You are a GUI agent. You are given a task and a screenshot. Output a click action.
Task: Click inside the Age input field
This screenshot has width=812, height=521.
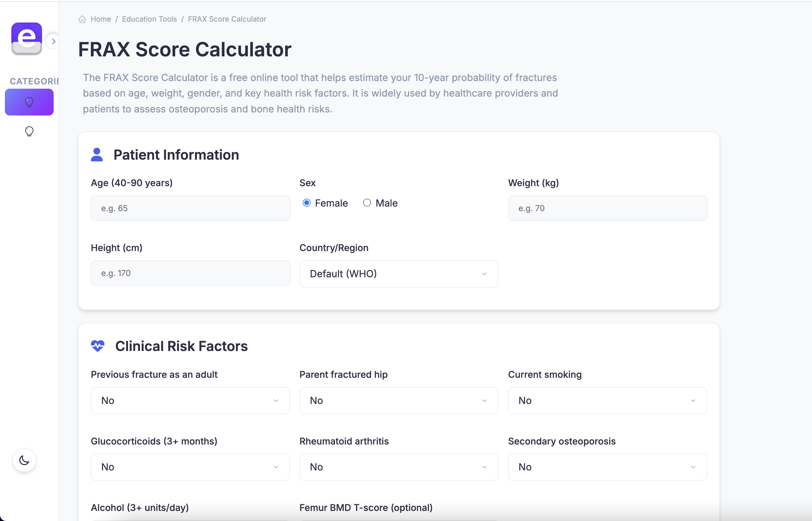190,208
